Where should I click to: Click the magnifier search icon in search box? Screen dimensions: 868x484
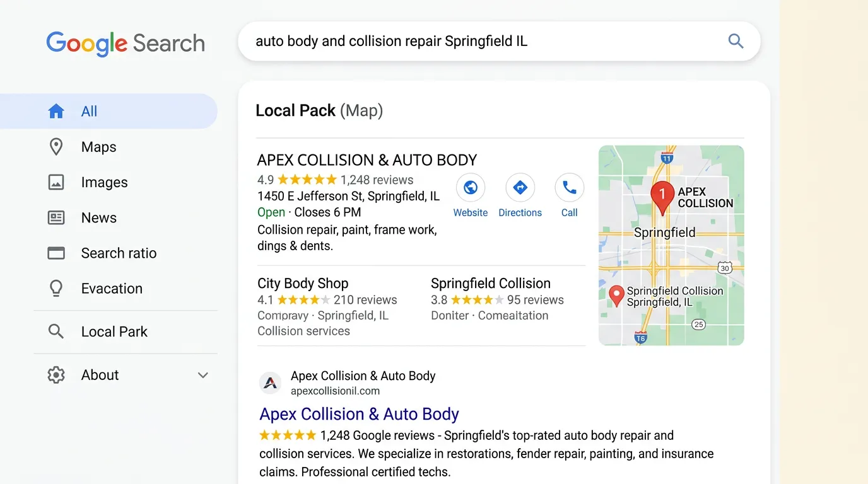coord(736,42)
